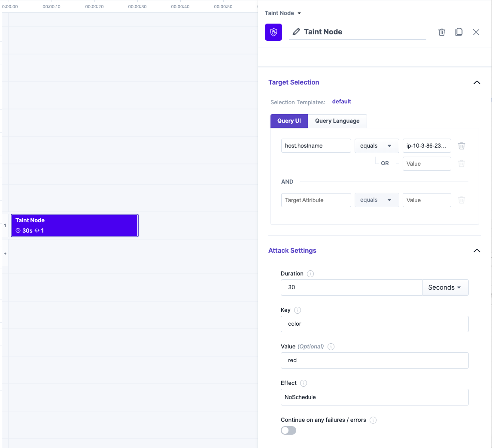
Task: Show the Value (Optional) info icon
Action: [x=331, y=346]
